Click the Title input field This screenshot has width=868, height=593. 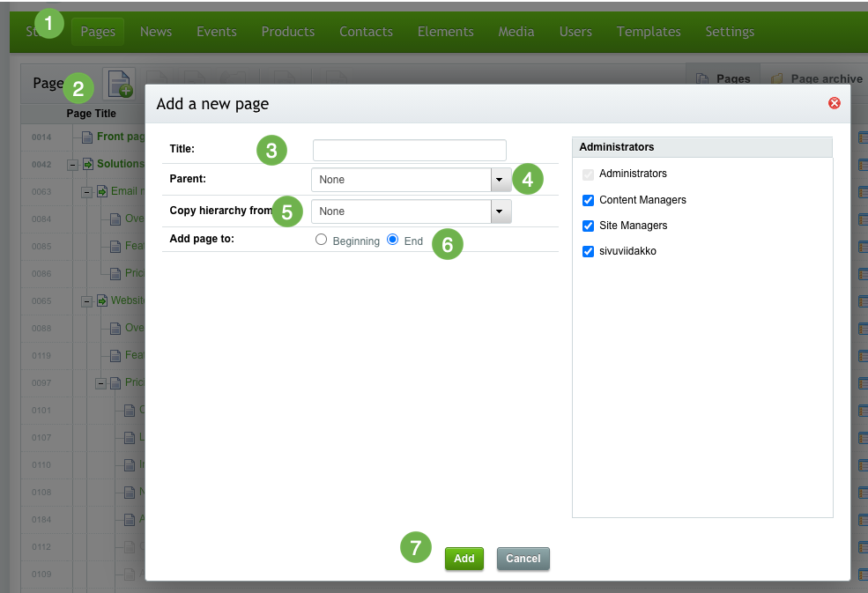[x=409, y=150]
